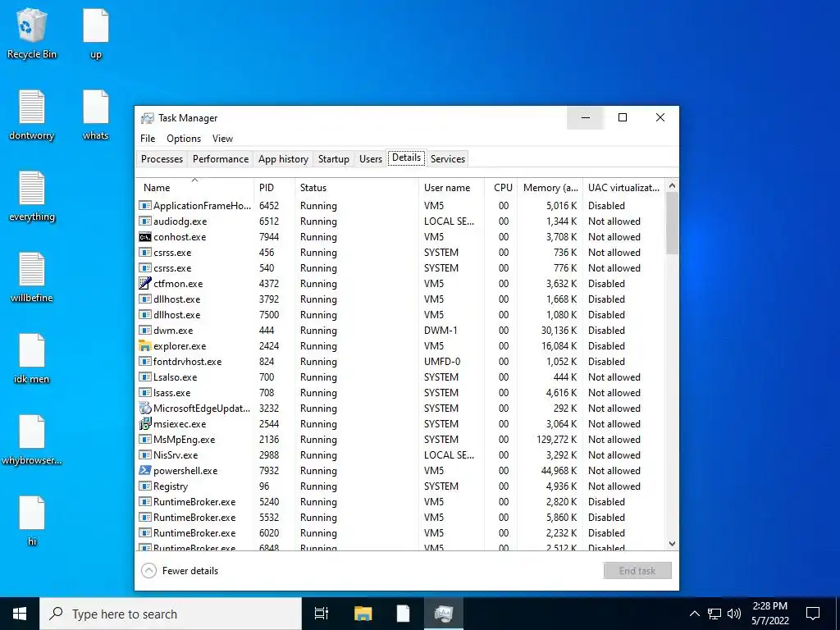This screenshot has height=630, width=840.
Task: Select the dwm.exe process row
Action: coord(400,331)
